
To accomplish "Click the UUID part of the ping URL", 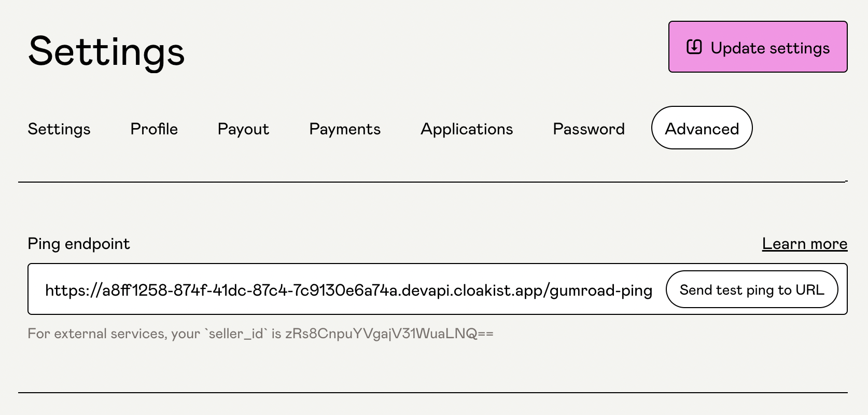I will pyautogui.click(x=250, y=290).
